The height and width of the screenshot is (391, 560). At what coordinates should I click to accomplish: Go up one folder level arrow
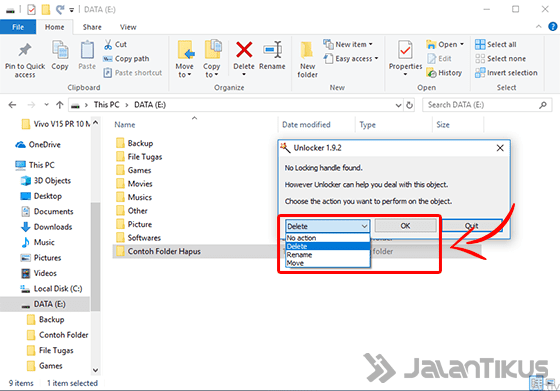click(60, 105)
